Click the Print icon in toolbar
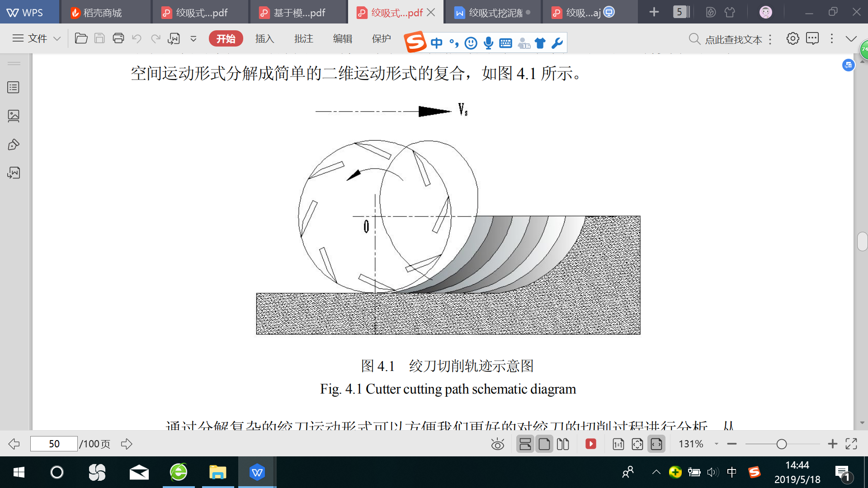Image resolution: width=868 pixels, height=488 pixels. tap(118, 38)
